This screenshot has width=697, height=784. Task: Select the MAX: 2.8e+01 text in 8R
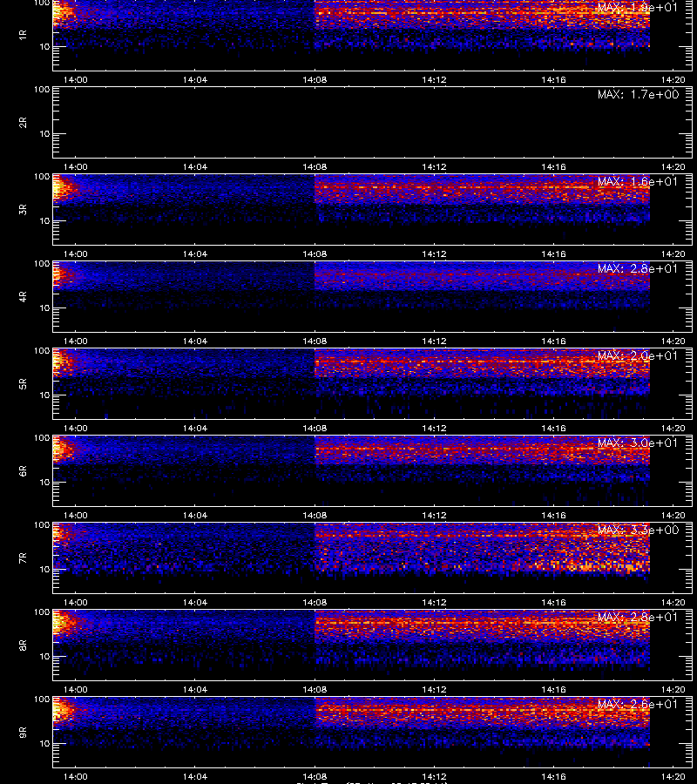(x=638, y=617)
